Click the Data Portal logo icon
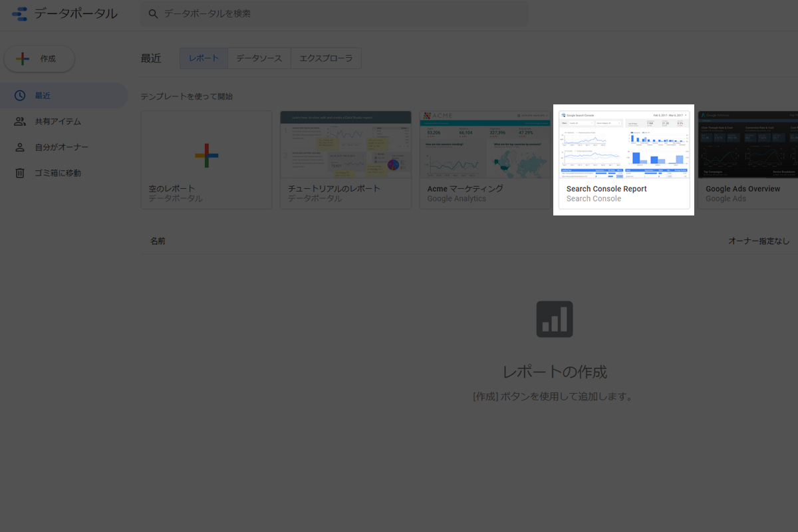Image resolution: width=798 pixels, height=532 pixels. (20, 14)
